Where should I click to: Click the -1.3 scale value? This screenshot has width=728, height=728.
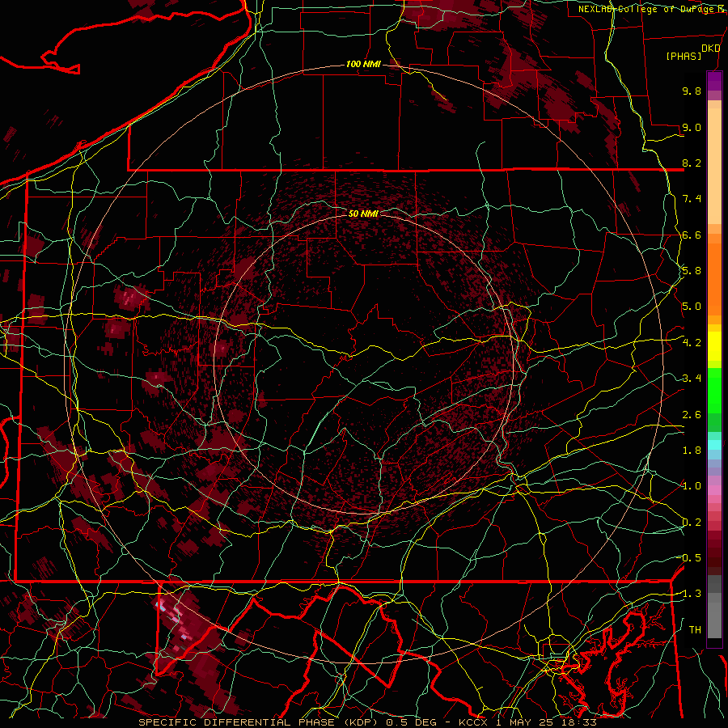tap(689, 594)
